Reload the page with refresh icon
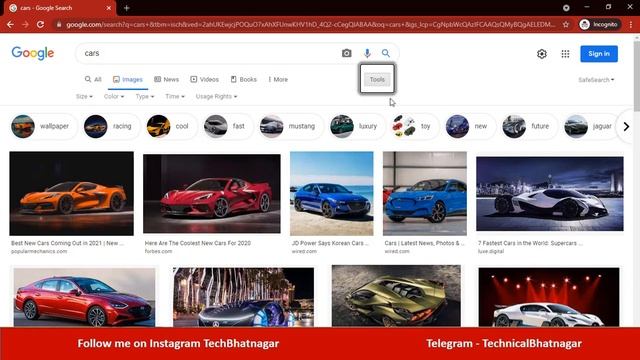This screenshot has width=640, height=360. pos(40,24)
